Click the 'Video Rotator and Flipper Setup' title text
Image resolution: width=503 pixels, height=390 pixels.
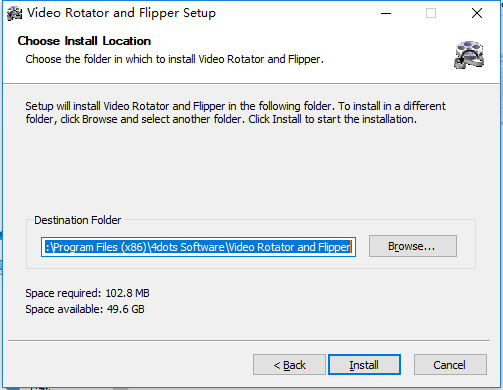121,13
